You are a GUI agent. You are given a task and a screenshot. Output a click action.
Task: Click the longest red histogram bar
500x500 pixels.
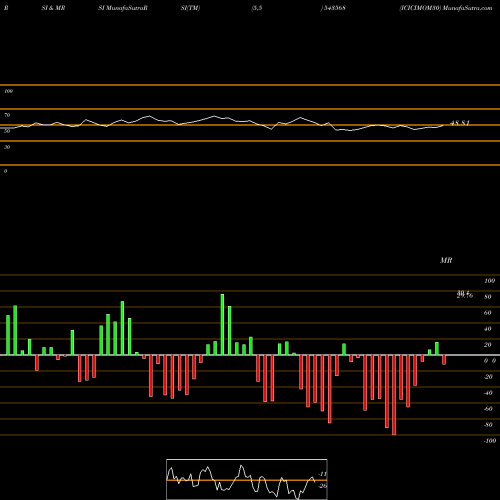(x=394, y=395)
